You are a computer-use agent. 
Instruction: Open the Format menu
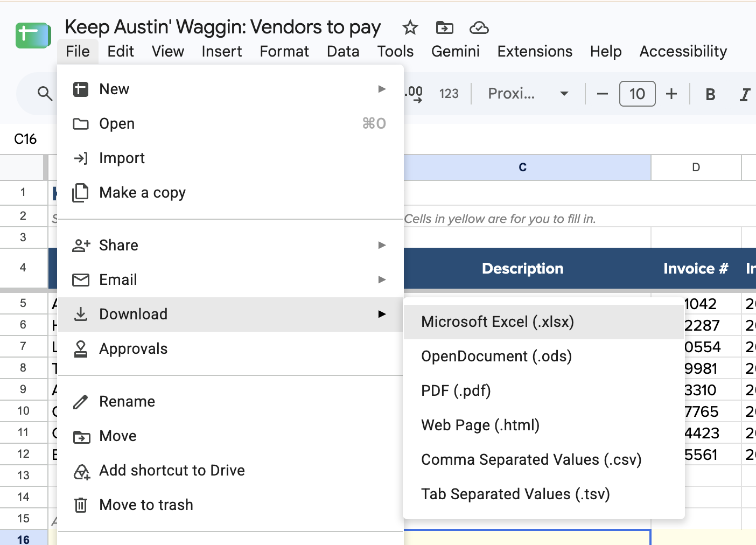click(284, 51)
